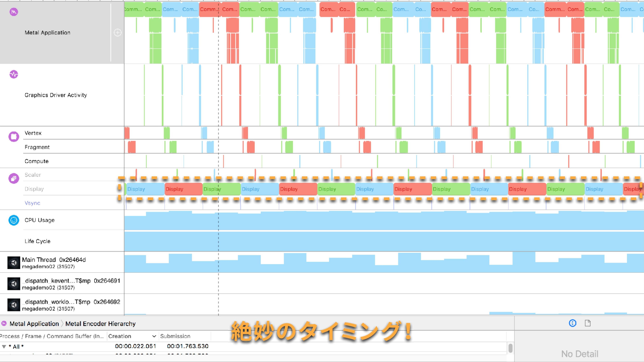Open the Extended Detail inspector icon
This screenshot has height=362, width=644.
(x=572, y=323)
